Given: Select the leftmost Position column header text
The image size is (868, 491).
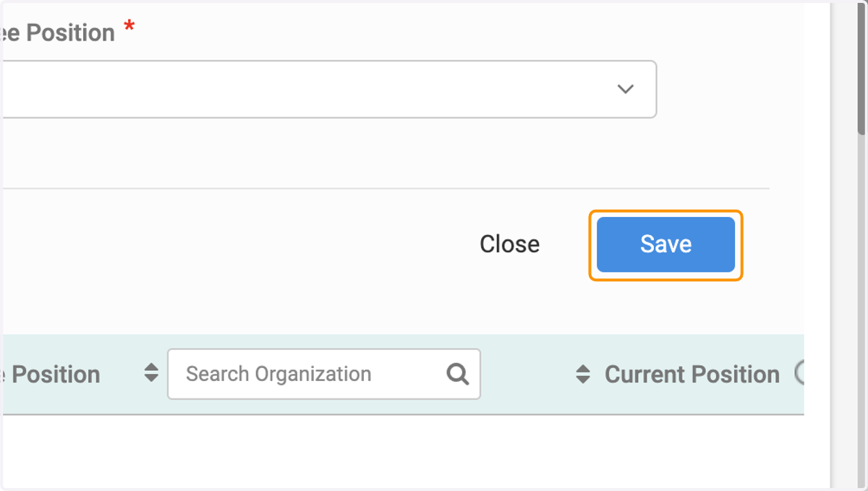Looking at the screenshot, I should [x=51, y=375].
